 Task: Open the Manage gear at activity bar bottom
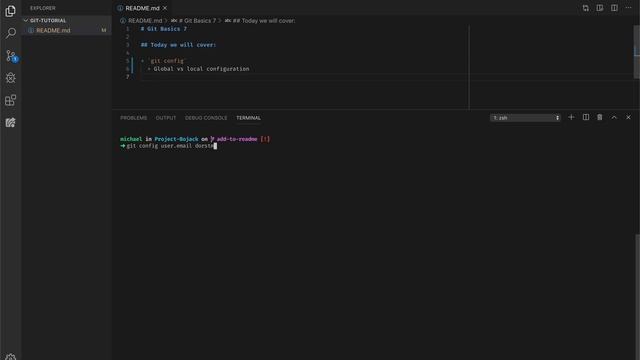pos(11,357)
